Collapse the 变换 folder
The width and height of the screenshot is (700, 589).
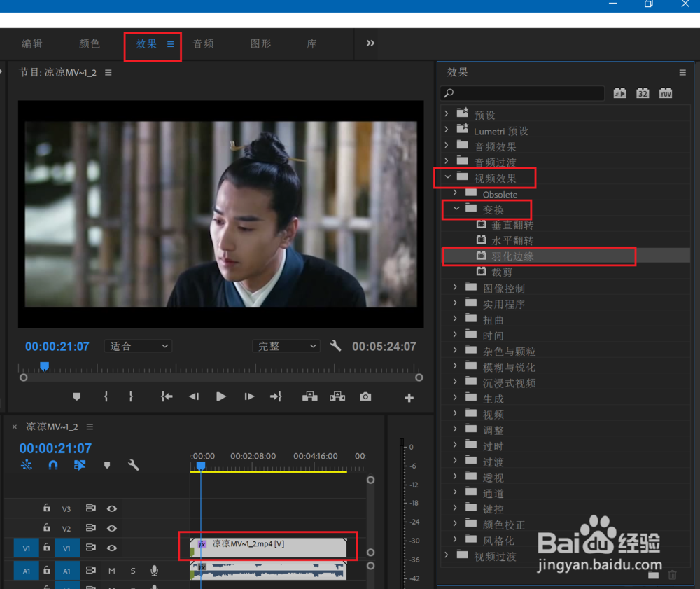[x=456, y=209]
